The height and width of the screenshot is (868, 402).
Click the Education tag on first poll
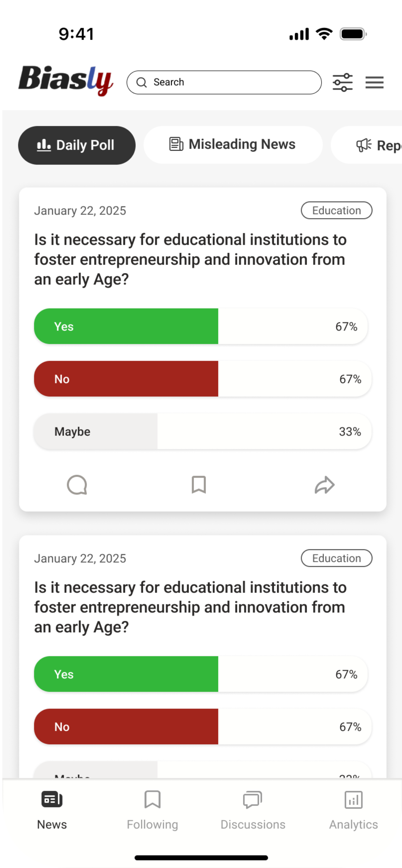(336, 210)
